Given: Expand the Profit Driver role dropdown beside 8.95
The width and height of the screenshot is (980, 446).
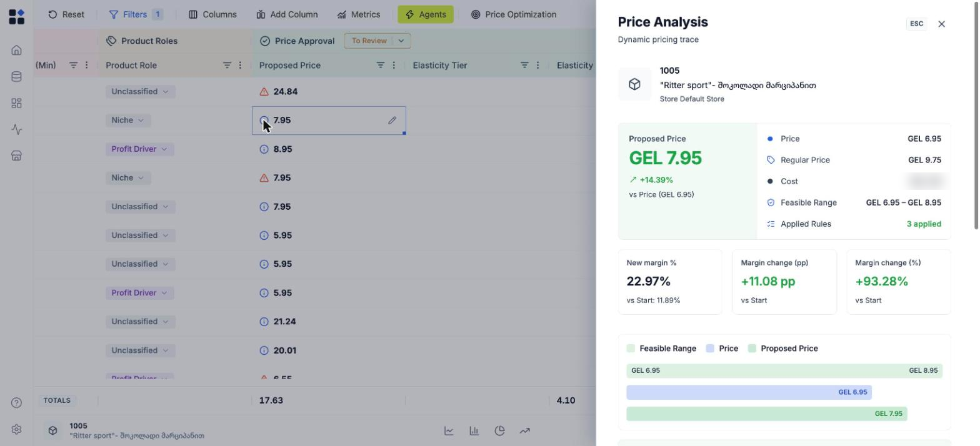Looking at the screenshot, I should coord(140,149).
